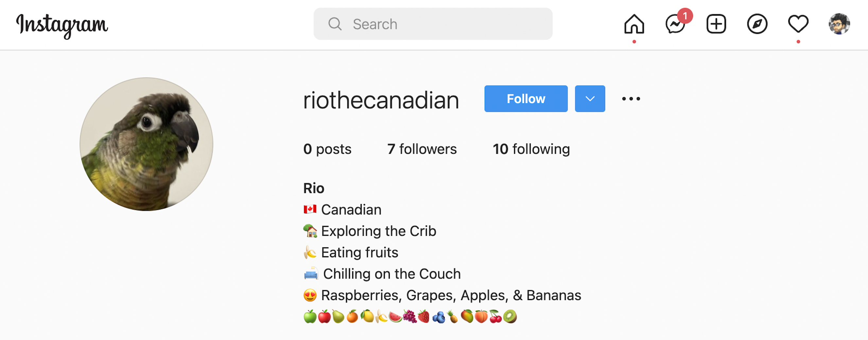Open Messenger direct messages icon
868x340 pixels.
coord(675,24)
